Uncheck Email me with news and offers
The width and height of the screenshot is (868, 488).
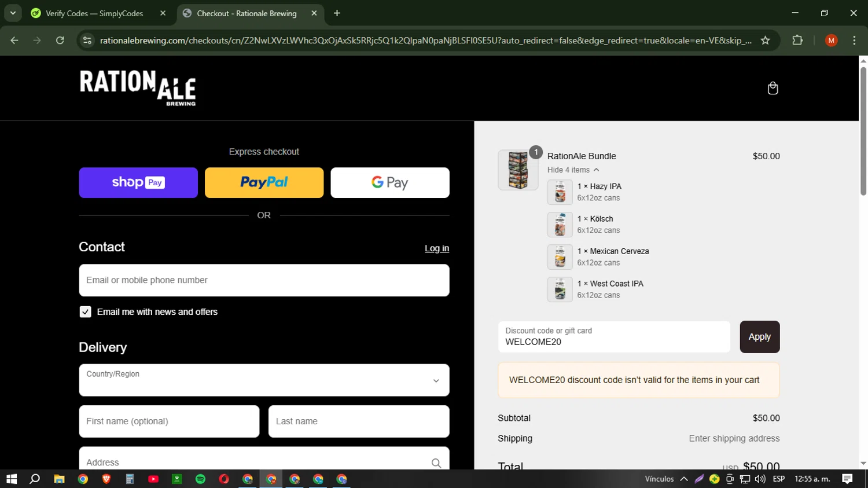point(85,312)
